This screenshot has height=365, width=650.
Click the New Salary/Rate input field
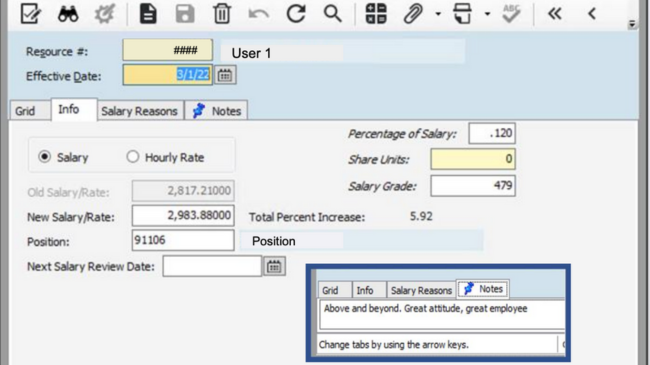(183, 215)
